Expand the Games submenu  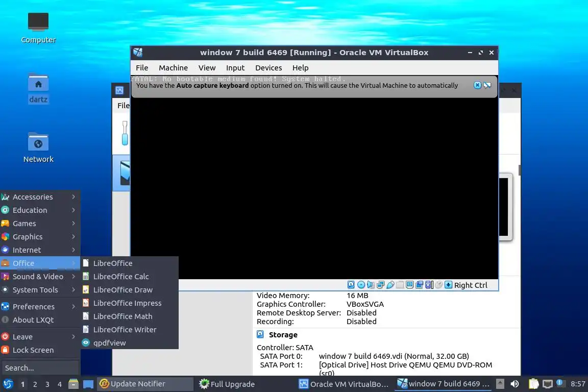pyautogui.click(x=40, y=224)
